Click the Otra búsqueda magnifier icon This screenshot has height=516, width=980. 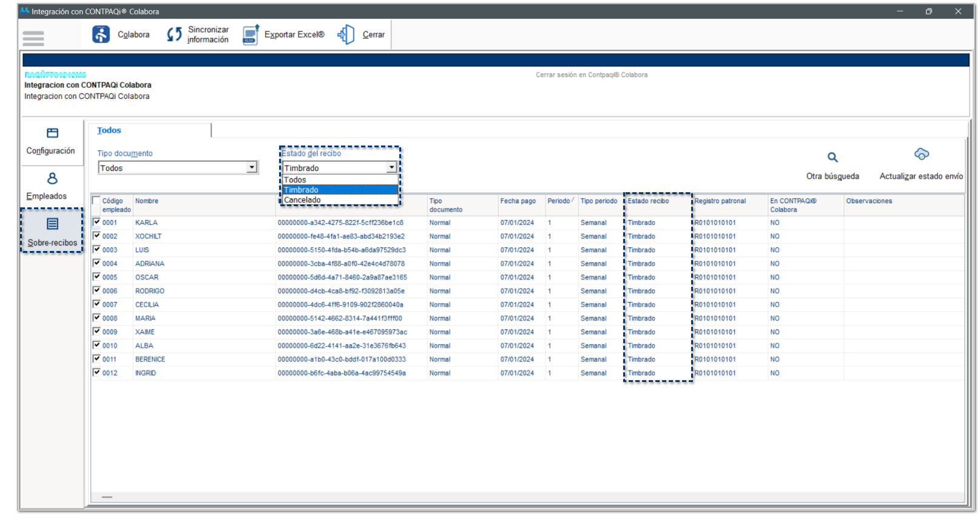(x=833, y=158)
